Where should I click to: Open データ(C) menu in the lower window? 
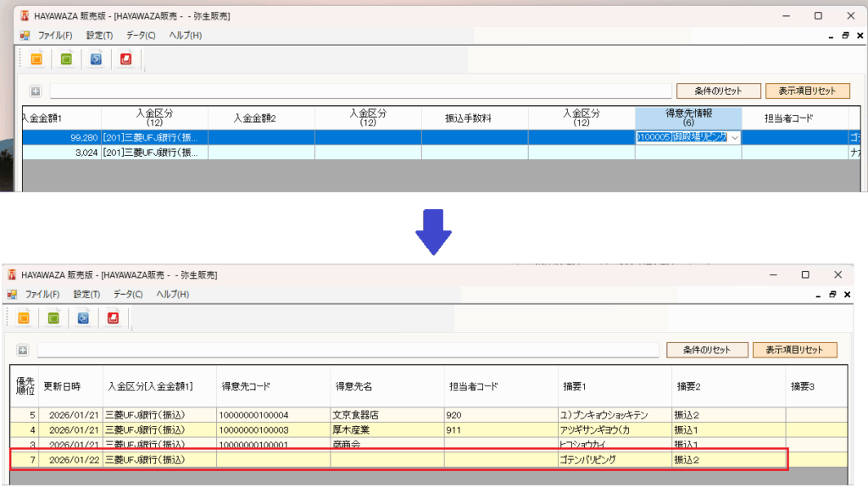pyautogui.click(x=128, y=294)
